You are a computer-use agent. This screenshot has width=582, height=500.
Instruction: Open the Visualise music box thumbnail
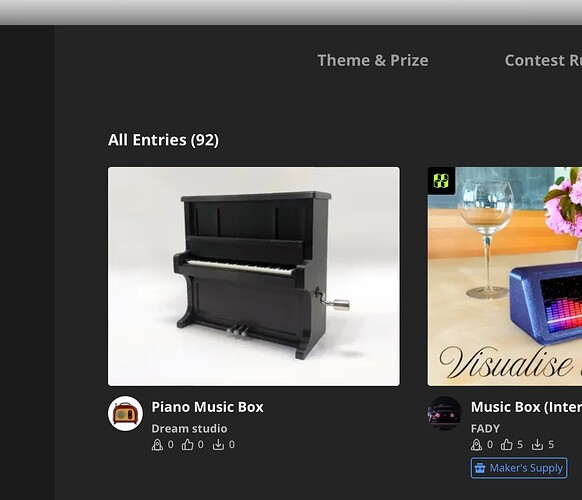(x=505, y=277)
